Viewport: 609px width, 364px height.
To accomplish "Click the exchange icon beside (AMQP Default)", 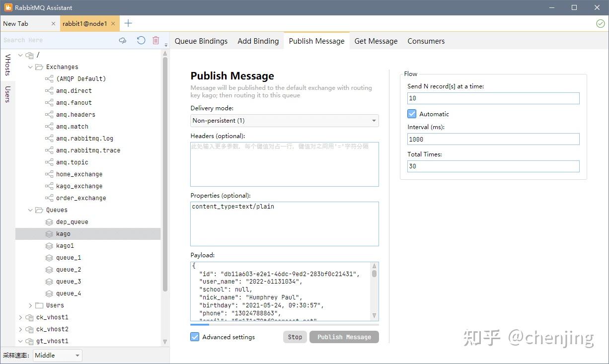I will pos(49,79).
